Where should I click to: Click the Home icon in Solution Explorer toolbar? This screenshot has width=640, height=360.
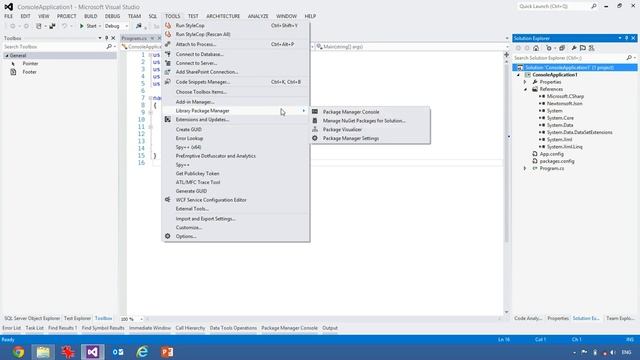536,48
